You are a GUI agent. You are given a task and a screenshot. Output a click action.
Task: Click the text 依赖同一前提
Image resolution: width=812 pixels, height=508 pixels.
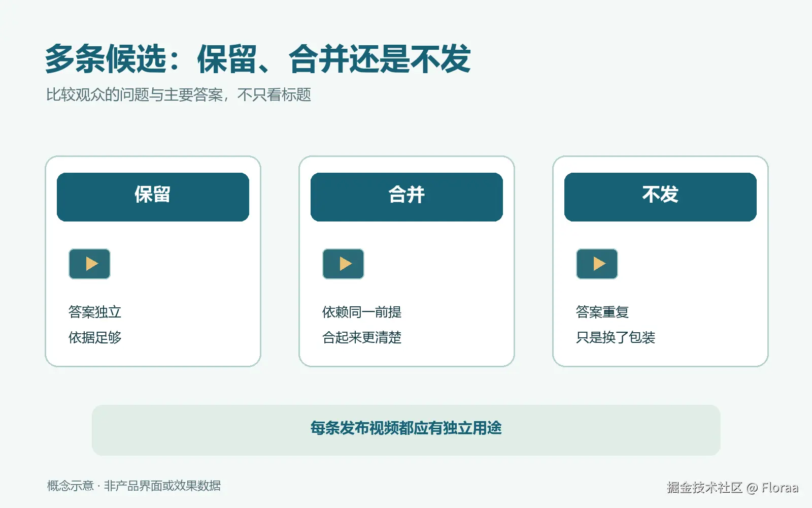(x=362, y=312)
